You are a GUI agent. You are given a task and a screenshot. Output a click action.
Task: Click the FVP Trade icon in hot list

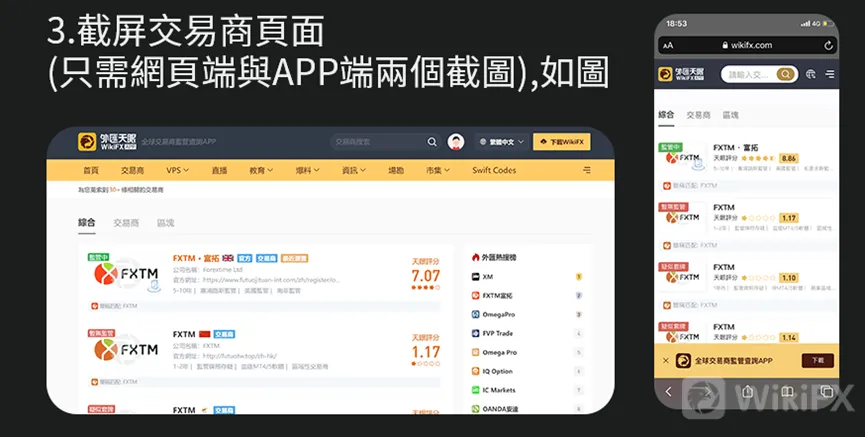point(476,333)
